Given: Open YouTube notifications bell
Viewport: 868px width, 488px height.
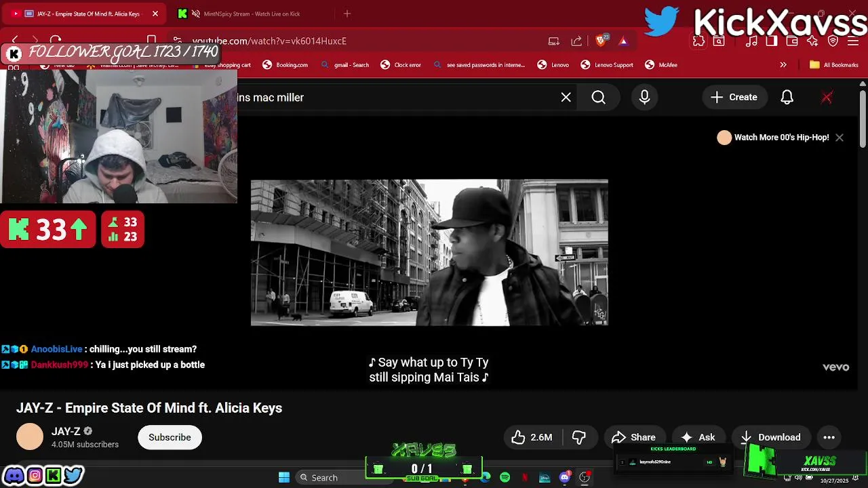Looking at the screenshot, I should (x=787, y=98).
